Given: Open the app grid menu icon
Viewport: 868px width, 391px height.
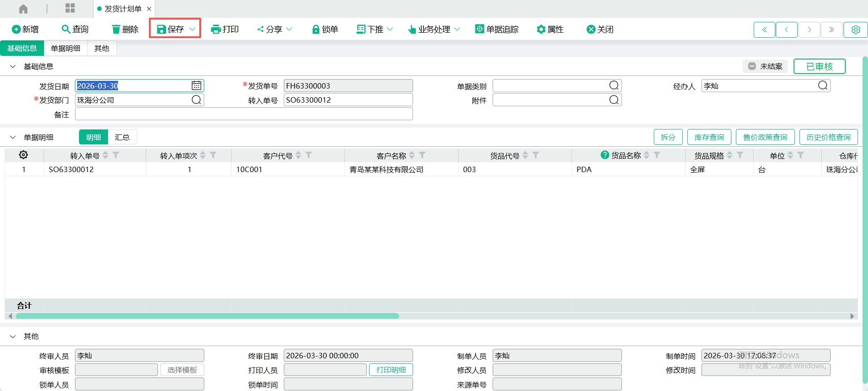Looking at the screenshot, I should coord(70,8).
